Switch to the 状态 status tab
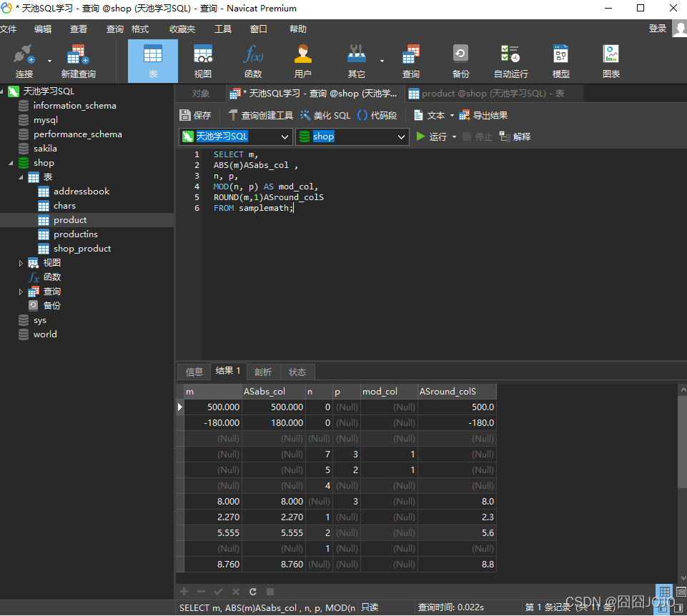The height and width of the screenshot is (616, 687). 297,372
